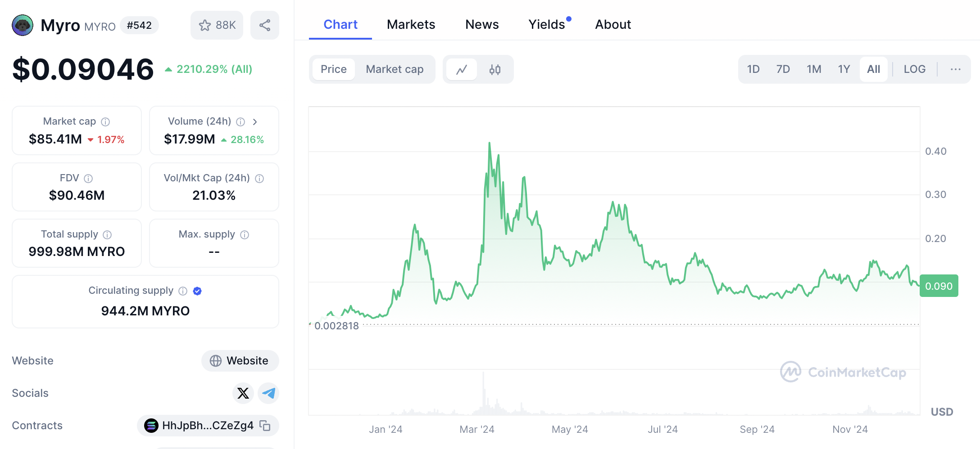
Task: Click the $0.09046 price value
Action: [83, 69]
